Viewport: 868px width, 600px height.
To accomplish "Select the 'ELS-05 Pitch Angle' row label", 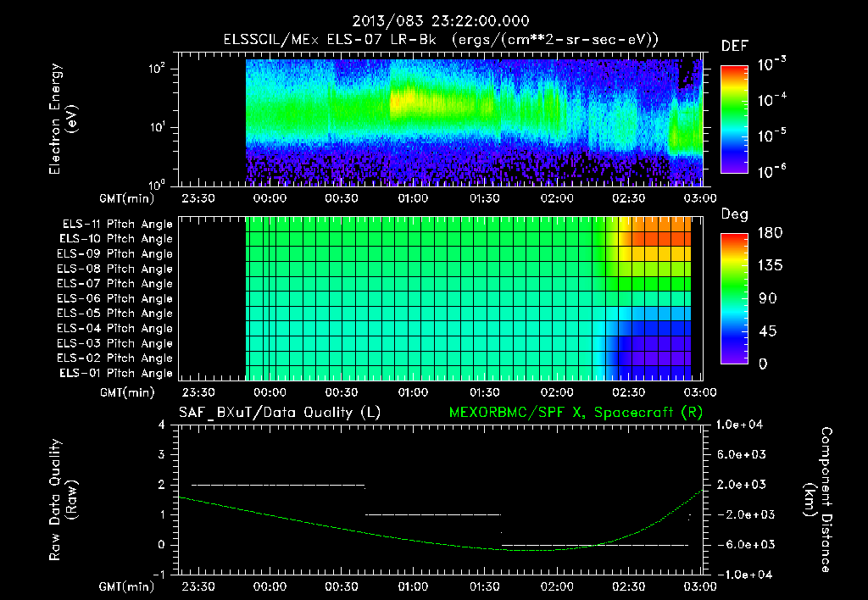I will click(x=115, y=314).
